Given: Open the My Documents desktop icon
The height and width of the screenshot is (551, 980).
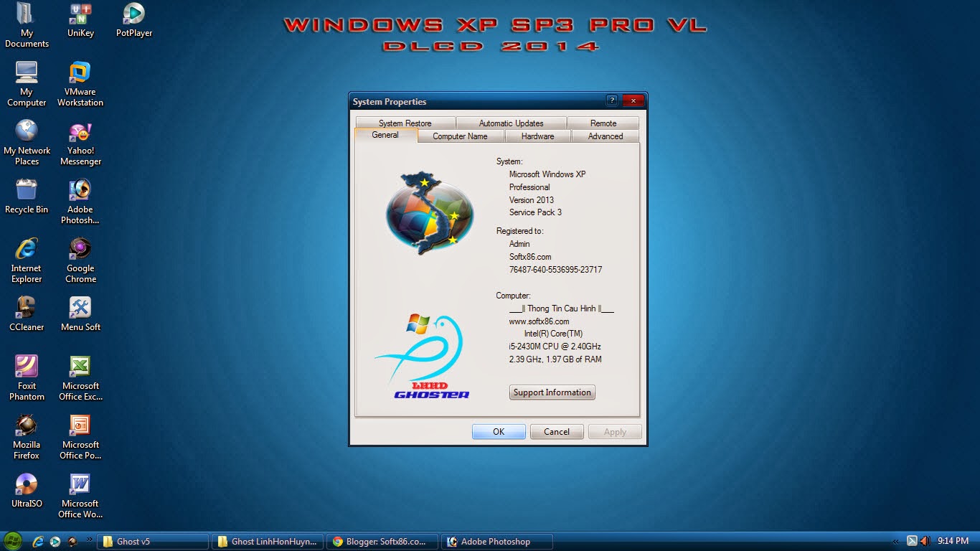Looking at the screenshot, I should click(27, 25).
